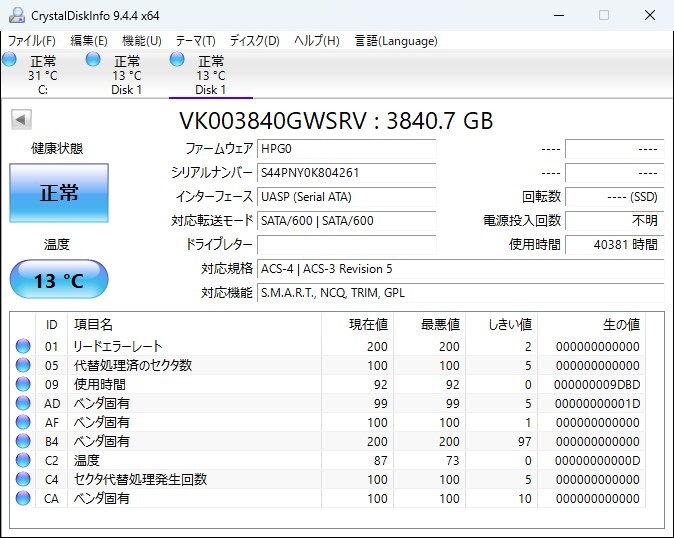Click the rotation rate field ---- (SSD)
The width and height of the screenshot is (674, 538).
point(614,197)
